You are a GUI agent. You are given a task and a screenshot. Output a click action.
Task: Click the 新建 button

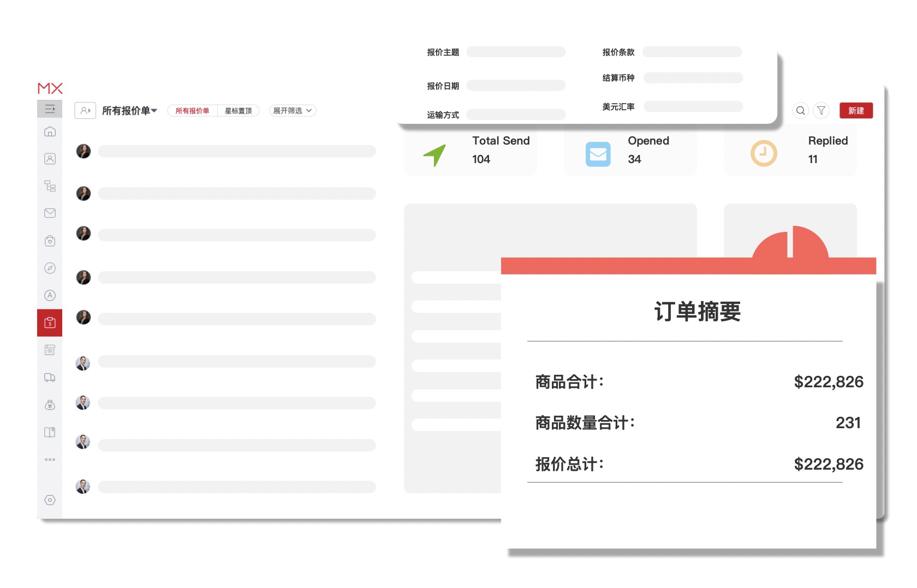[856, 110]
